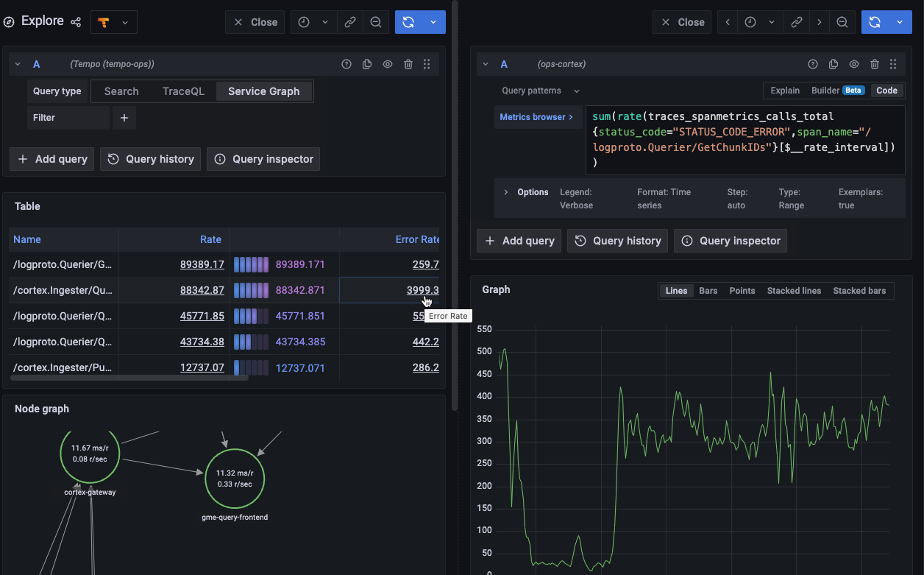The width and height of the screenshot is (924, 575).
Task: Open the Query patterns dropdown
Action: point(541,91)
